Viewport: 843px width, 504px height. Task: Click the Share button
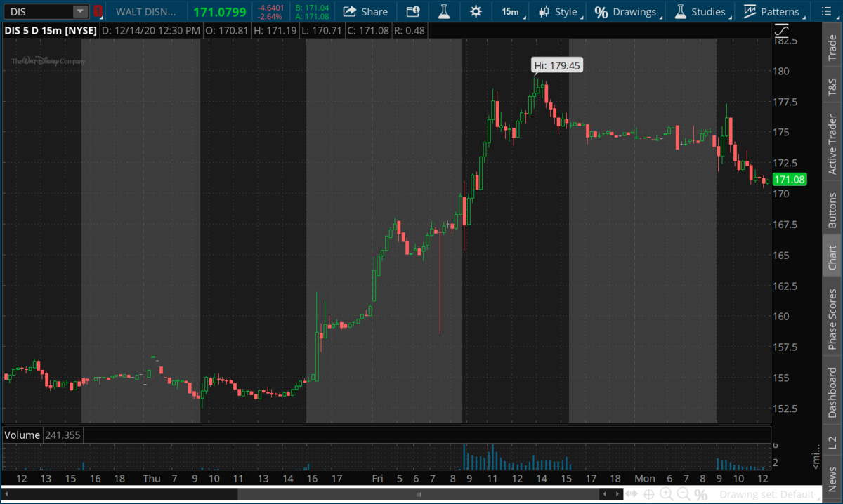click(x=365, y=11)
